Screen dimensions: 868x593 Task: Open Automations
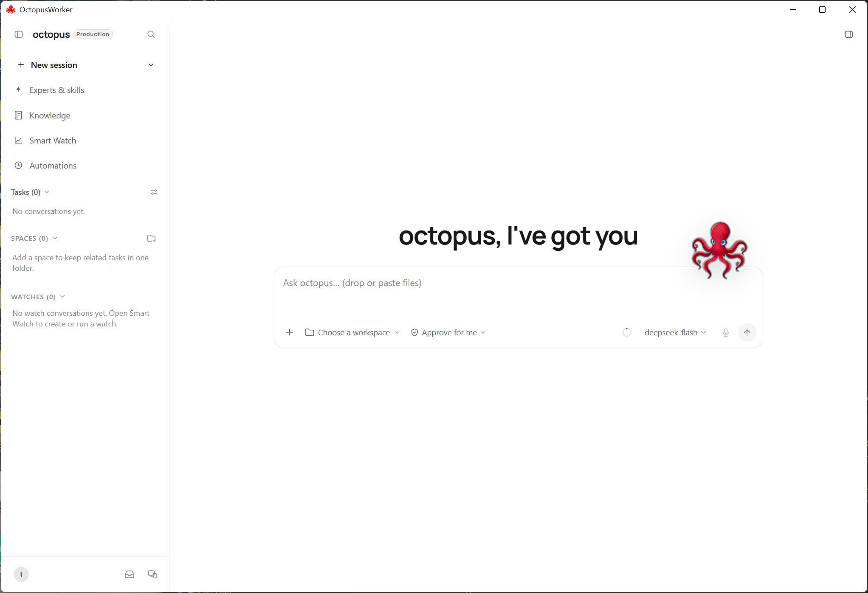click(53, 166)
